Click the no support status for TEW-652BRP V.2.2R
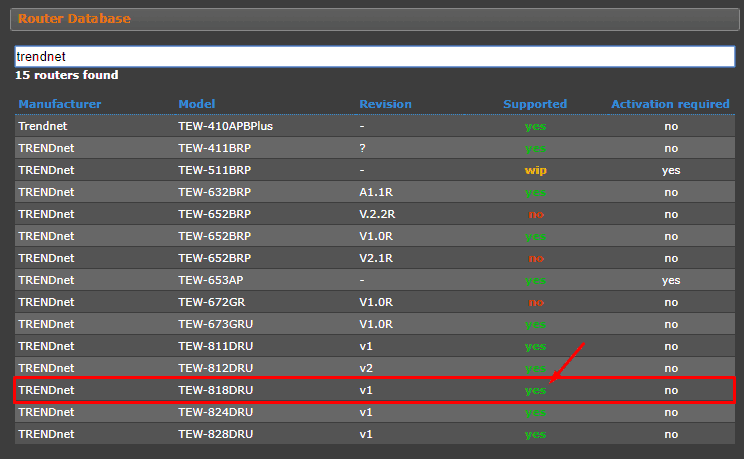The image size is (744, 459). 536,215
